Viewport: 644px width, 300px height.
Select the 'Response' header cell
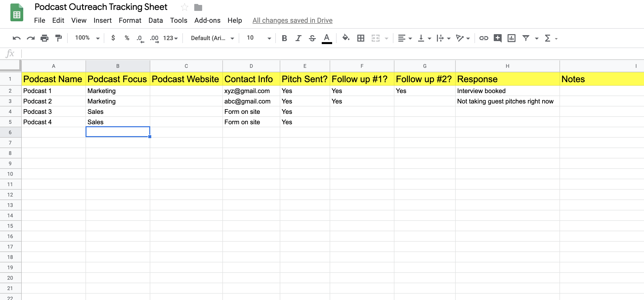(507, 79)
